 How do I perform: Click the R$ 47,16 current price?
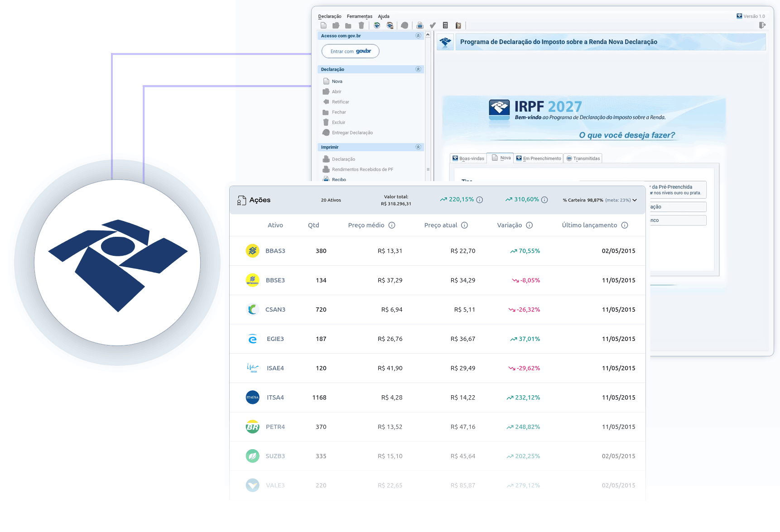[463, 427]
